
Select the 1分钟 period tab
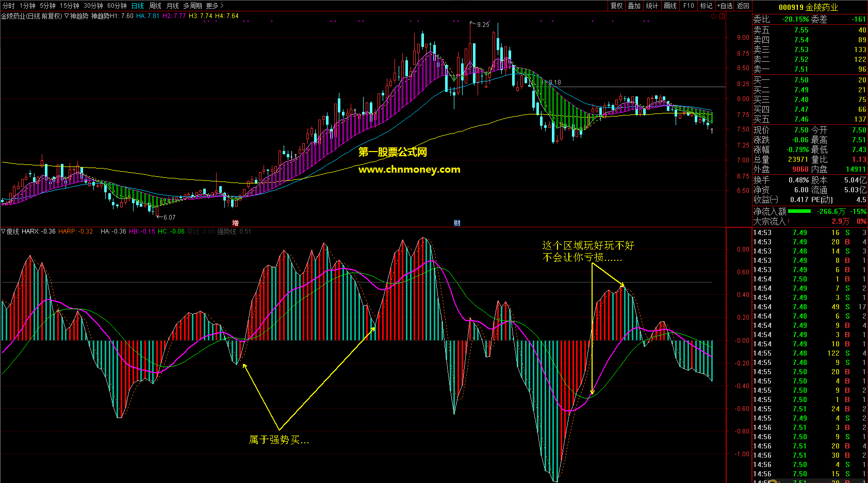tap(27, 6)
